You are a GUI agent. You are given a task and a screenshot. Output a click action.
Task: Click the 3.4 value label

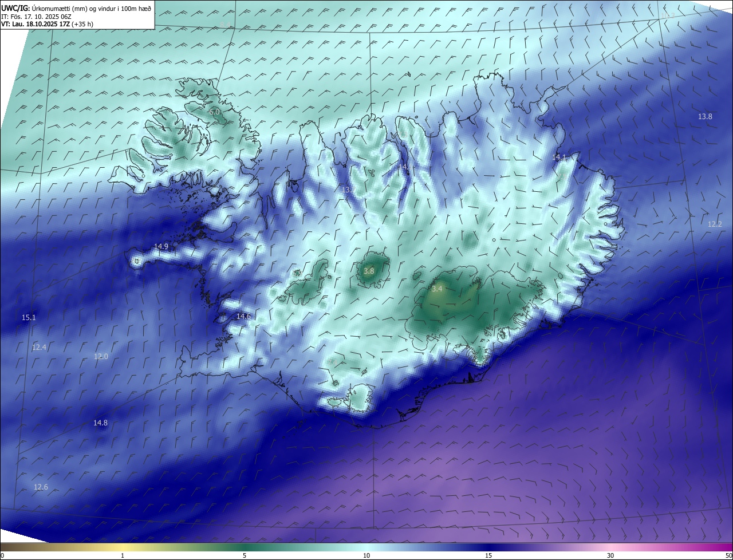coord(437,289)
